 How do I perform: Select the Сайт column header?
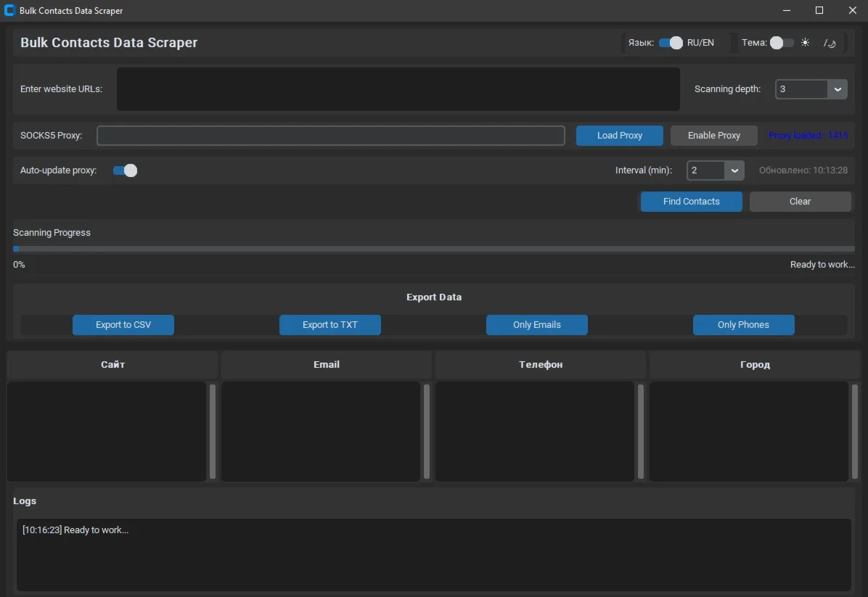[112, 365]
